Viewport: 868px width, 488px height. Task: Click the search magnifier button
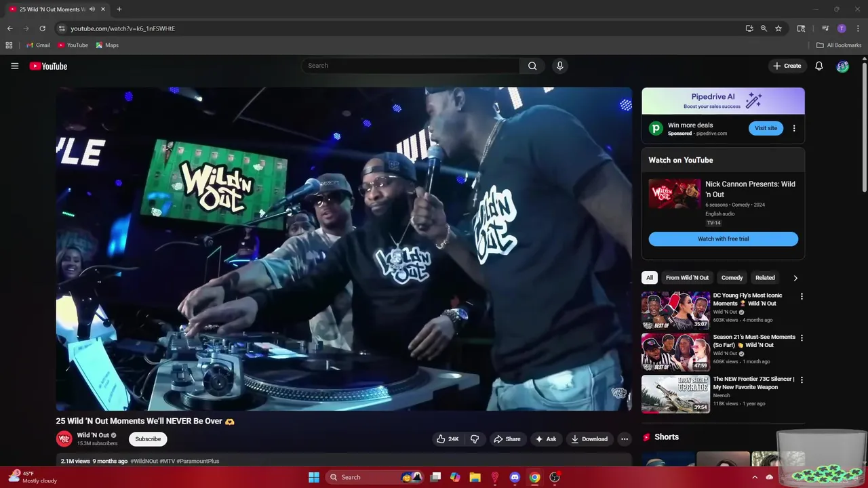click(532, 66)
